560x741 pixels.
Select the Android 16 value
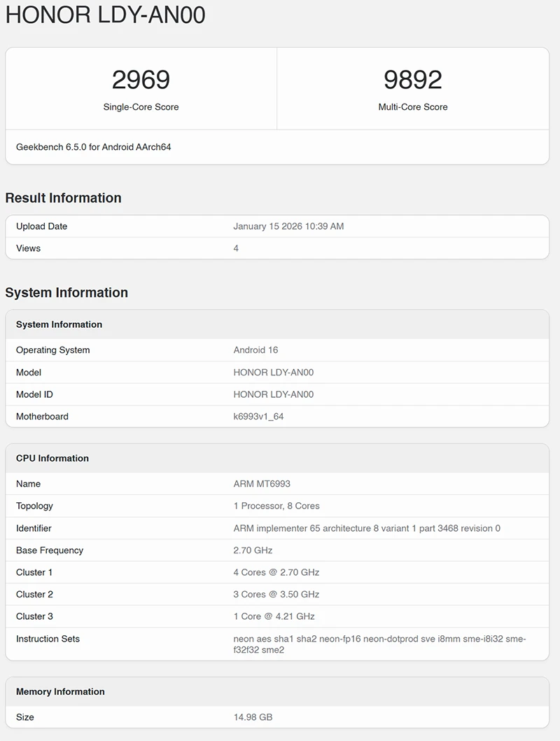tap(255, 350)
